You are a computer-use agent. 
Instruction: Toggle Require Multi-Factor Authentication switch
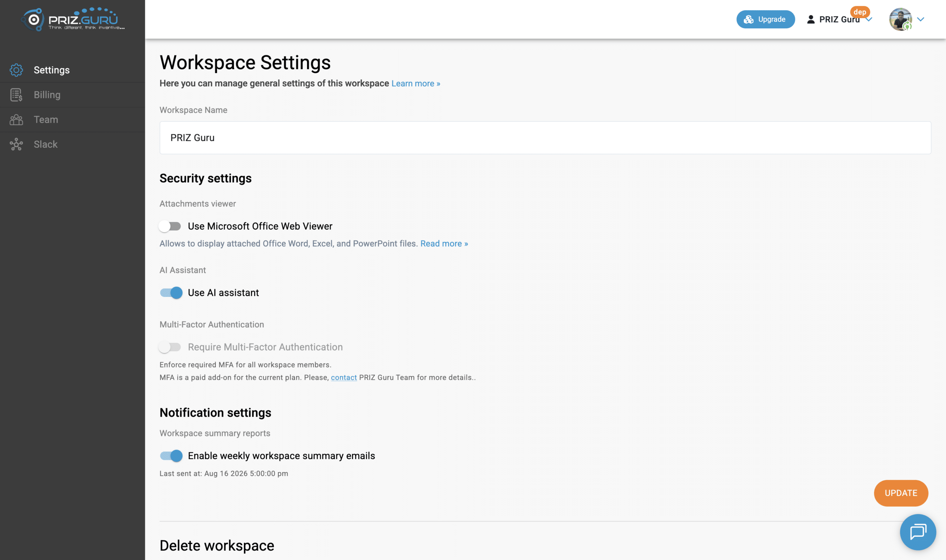[170, 347]
